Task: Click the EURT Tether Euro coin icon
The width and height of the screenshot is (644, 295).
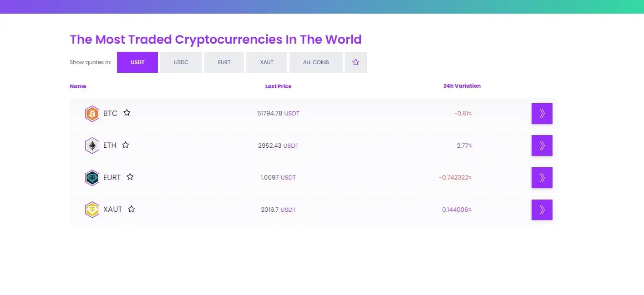Action: point(92,178)
